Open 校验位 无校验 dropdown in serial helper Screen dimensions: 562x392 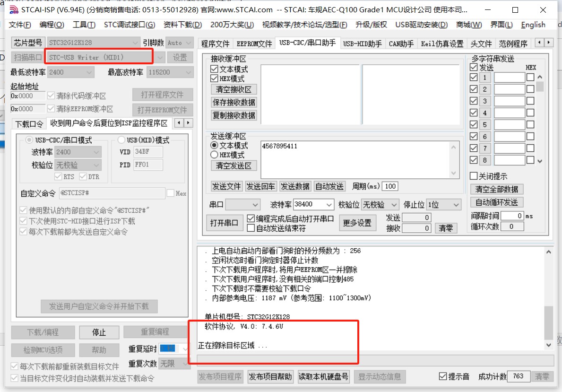[x=380, y=204]
